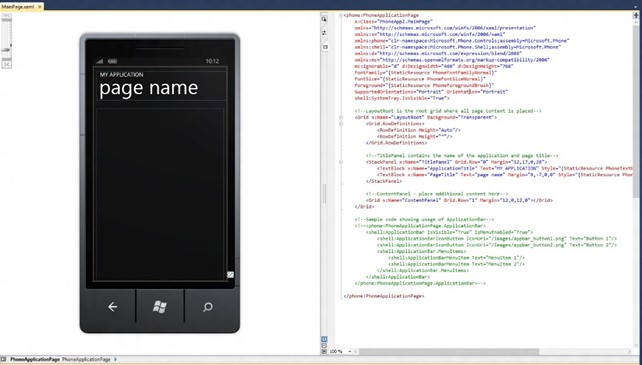Collapse the Grid.RowDefinitions block
642x365 pixels.
341,124
